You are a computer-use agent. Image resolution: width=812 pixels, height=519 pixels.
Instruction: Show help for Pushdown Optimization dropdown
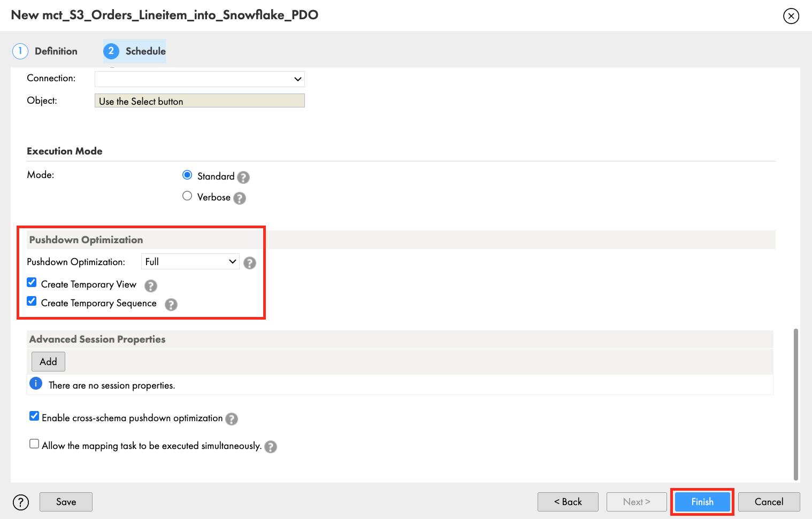click(250, 262)
